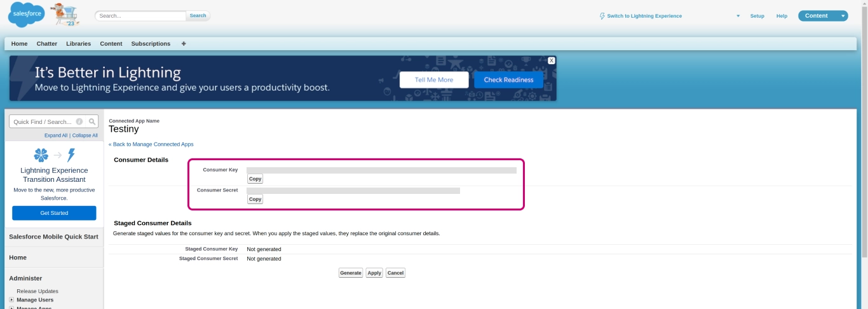Close the Lightning banner with the X

(x=552, y=60)
